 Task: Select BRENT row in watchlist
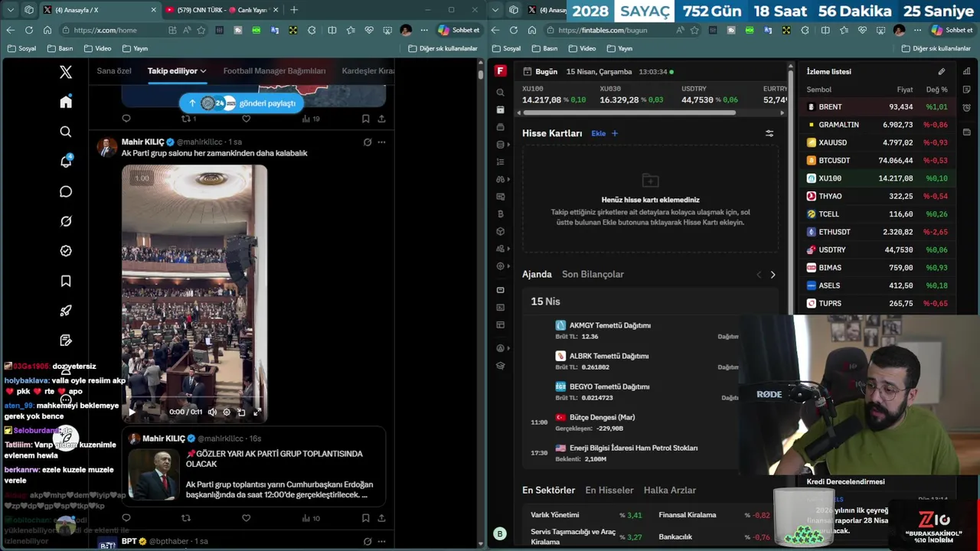[x=876, y=107]
